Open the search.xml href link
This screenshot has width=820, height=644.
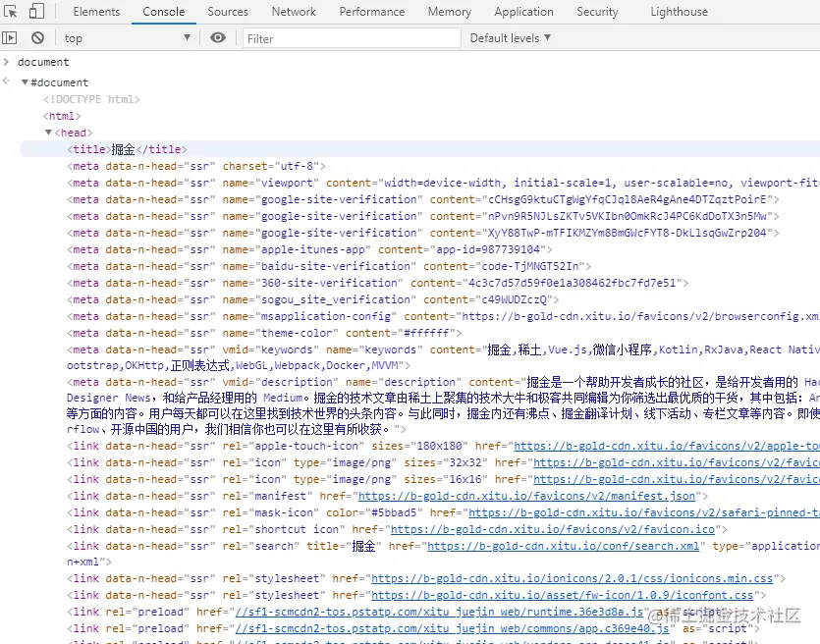pos(564,546)
